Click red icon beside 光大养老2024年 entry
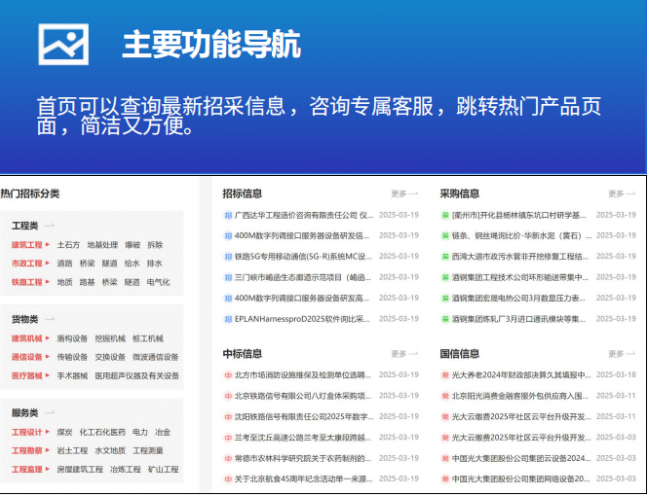 (445, 375)
